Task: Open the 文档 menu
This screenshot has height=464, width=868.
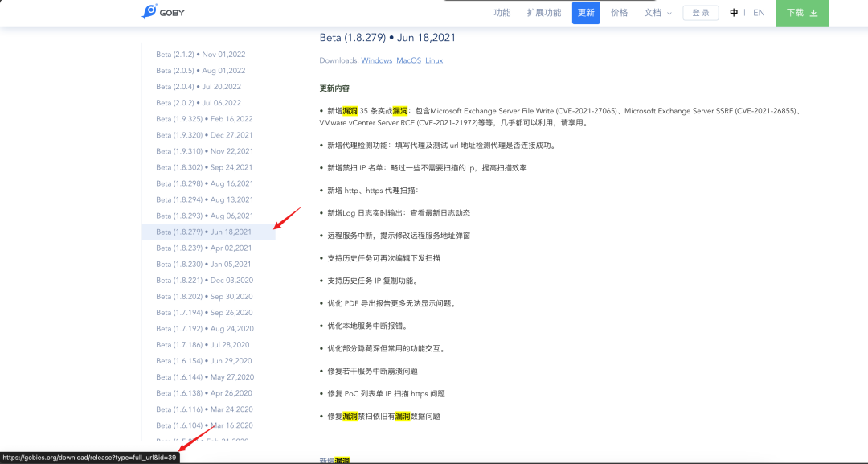Action: 653,13
